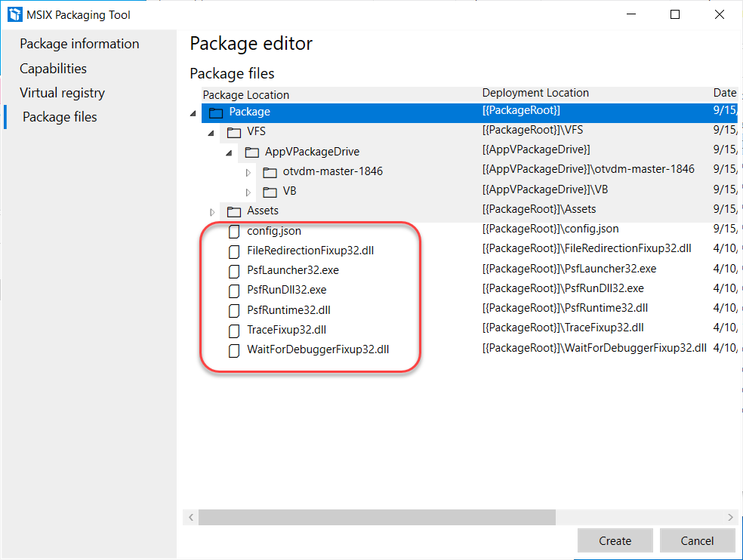
Task: Collapse the Package root tree node
Action: pyautogui.click(x=193, y=112)
